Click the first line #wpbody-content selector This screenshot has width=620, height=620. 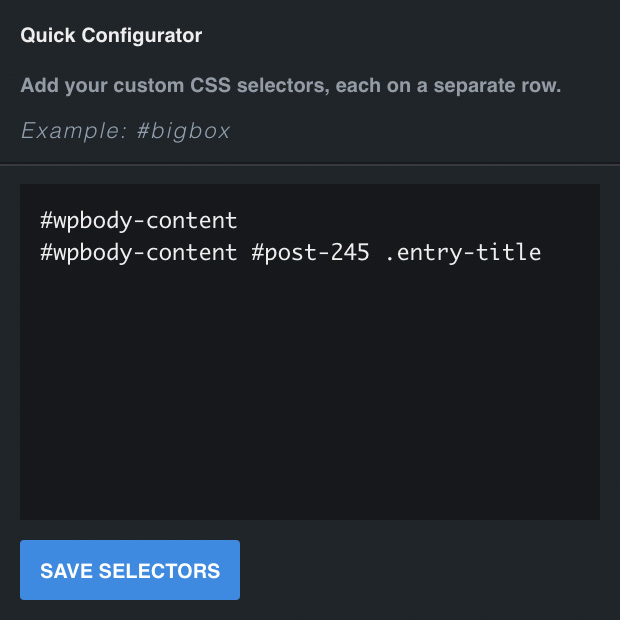[x=138, y=221]
